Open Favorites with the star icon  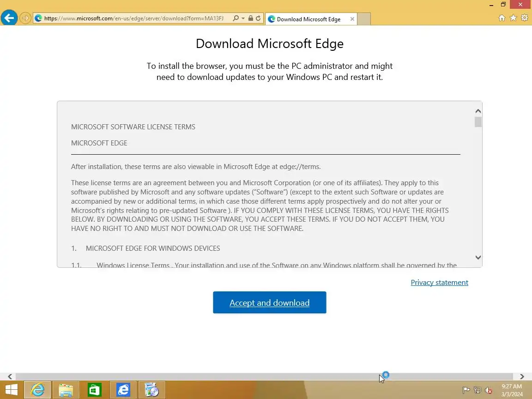pos(514,18)
